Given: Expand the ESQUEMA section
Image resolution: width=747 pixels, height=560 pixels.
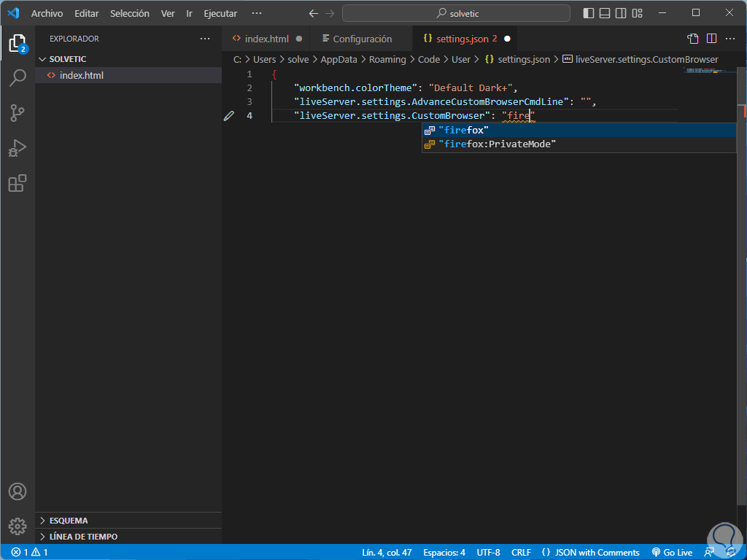Looking at the screenshot, I should pyautogui.click(x=69, y=521).
